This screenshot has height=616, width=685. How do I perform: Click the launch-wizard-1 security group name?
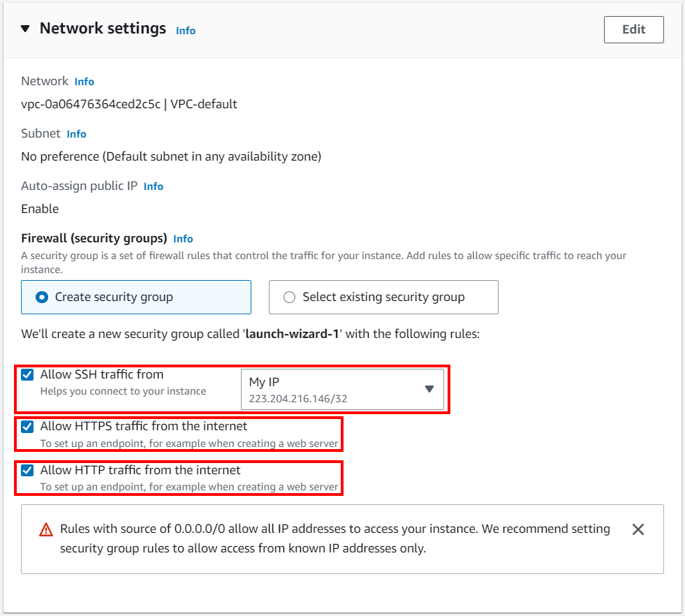[292, 335]
